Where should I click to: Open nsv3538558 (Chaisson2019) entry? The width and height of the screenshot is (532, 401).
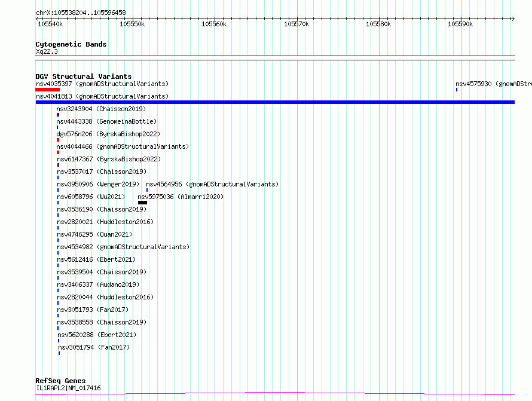(x=102, y=322)
